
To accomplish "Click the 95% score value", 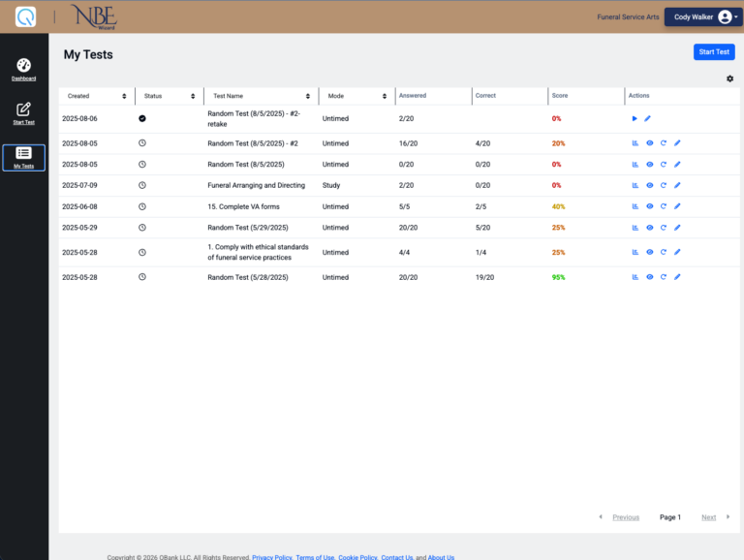I will [558, 277].
